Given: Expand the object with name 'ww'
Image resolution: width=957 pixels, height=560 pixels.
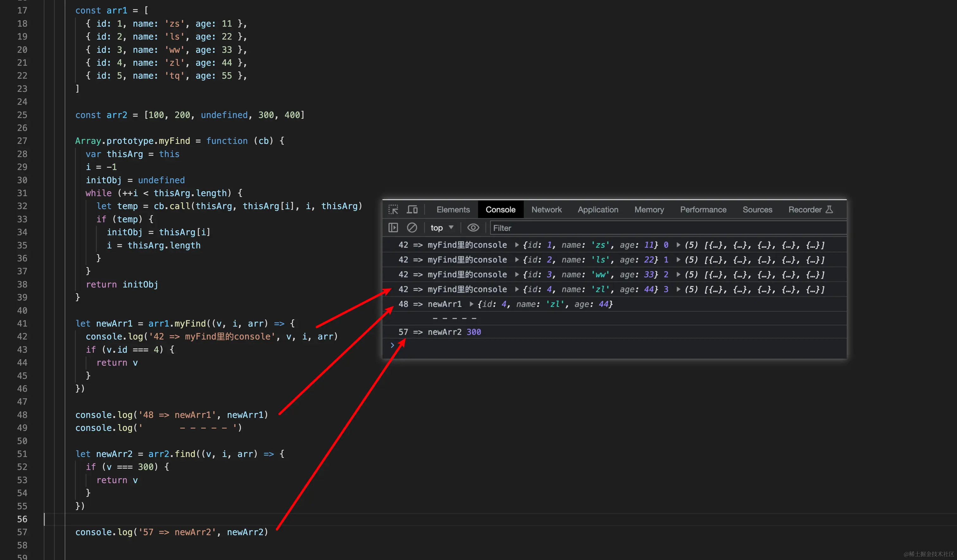Looking at the screenshot, I should pos(517,275).
